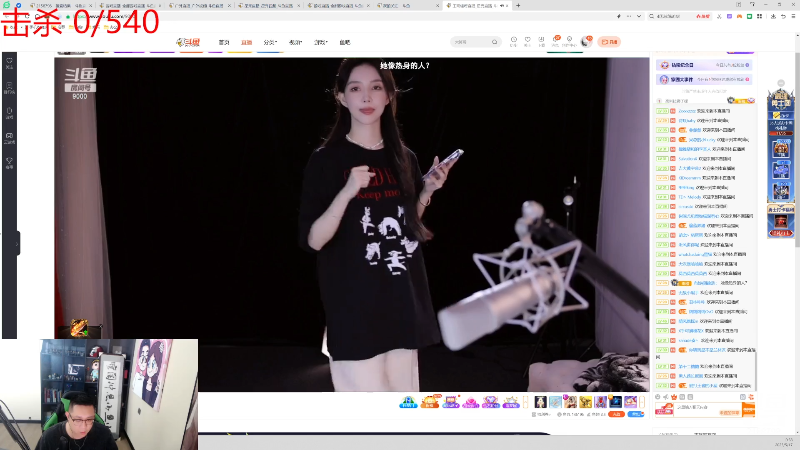
Task: Open the creator center icon beside the avatar
Action: [x=569, y=41]
